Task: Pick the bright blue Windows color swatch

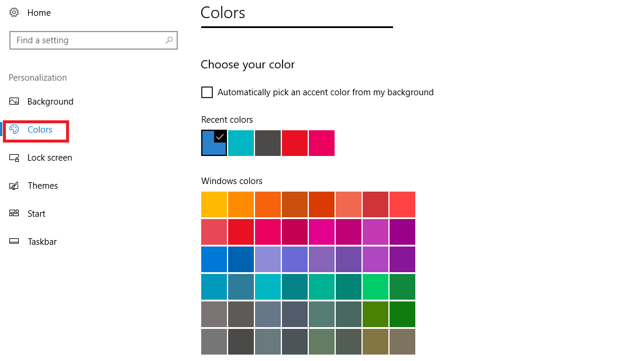Action: coord(214,259)
